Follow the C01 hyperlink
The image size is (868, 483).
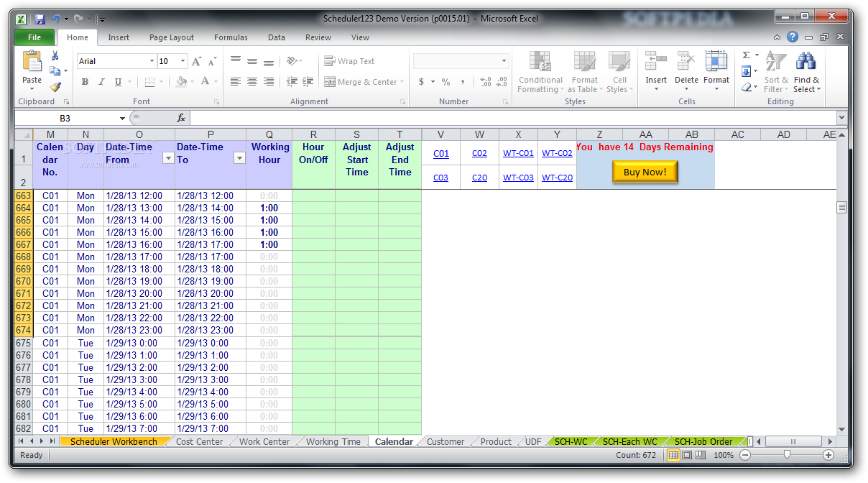441,153
